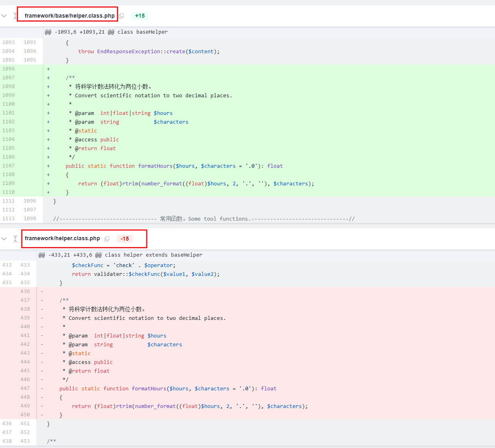Click the added 'return (float)rtrim' statement on line 1109

point(196,184)
